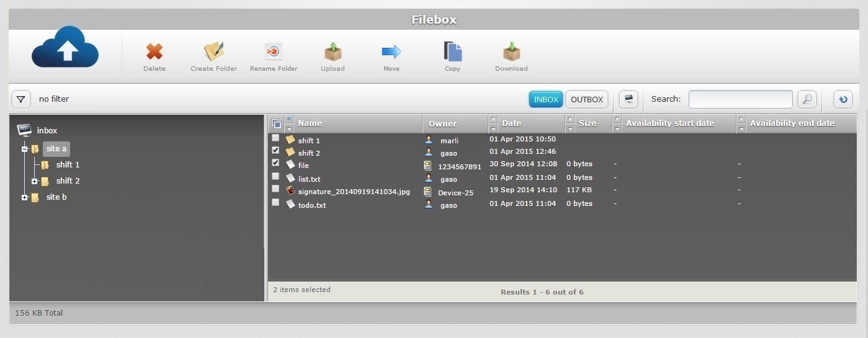The height and width of the screenshot is (338, 868).
Task: Collapse the site a tree node
Action: 25,149
